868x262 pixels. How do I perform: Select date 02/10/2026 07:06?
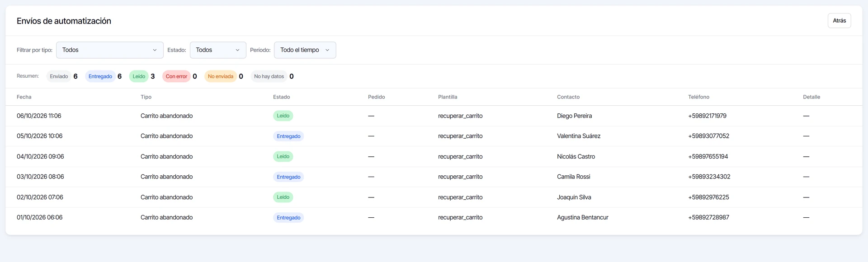(x=40, y=197)
